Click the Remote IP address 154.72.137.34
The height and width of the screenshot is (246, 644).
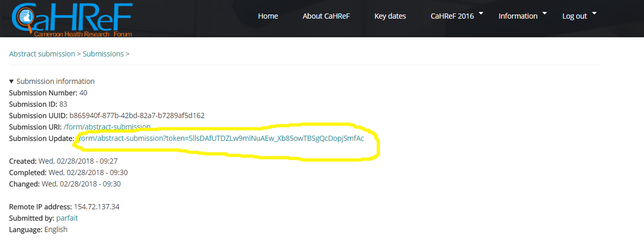(97, 207)
